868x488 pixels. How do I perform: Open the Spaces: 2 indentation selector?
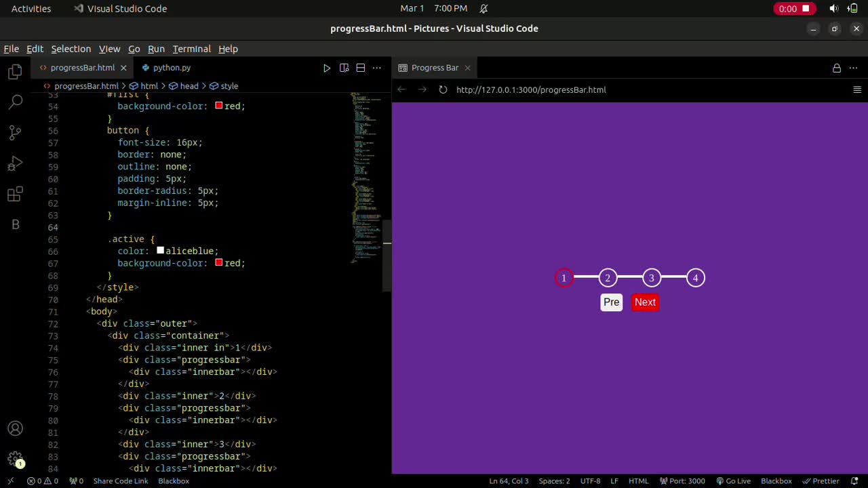click(554, 481)
